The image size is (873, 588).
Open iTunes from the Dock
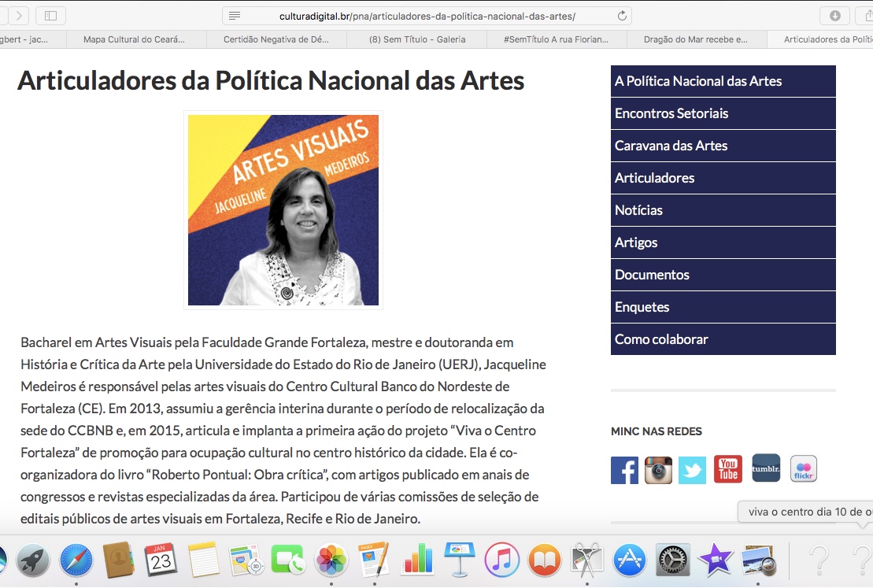pos(501,560)
